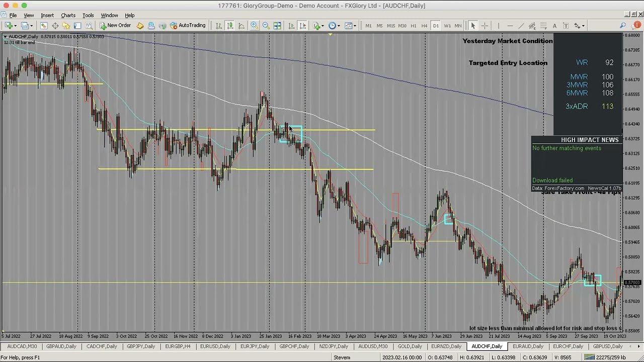This screenshot has height=362, width=644.
Task: Open the Strategy Tester magnifier icon
Action: tap(89, 26)
